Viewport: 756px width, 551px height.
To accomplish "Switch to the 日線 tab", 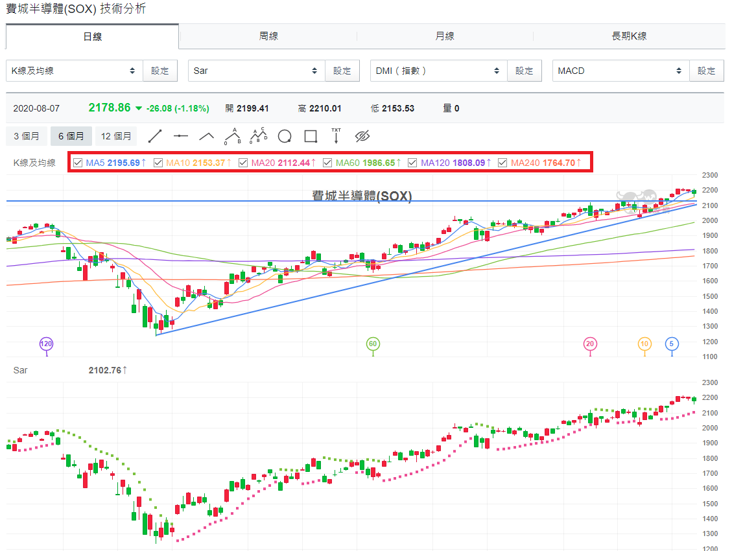I will [x=92, y=37].
